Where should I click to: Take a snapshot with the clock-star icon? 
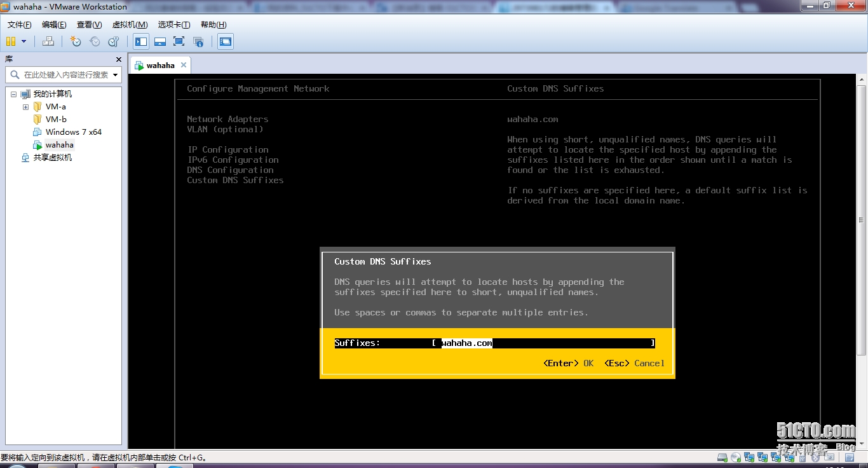[76, 41]
